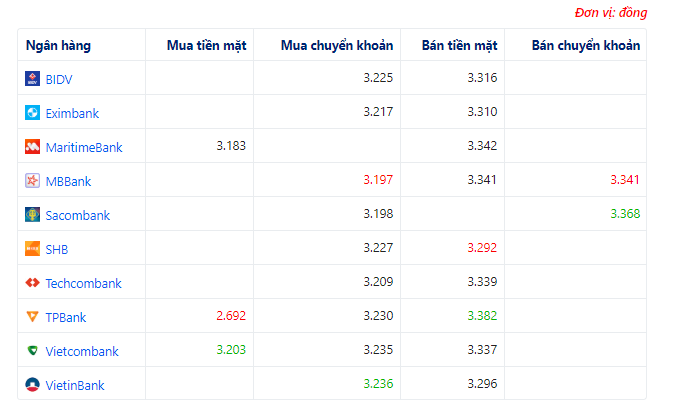
Task: Select TPBank green cash sell rate 3.382
Action: [x=482, y=316]
